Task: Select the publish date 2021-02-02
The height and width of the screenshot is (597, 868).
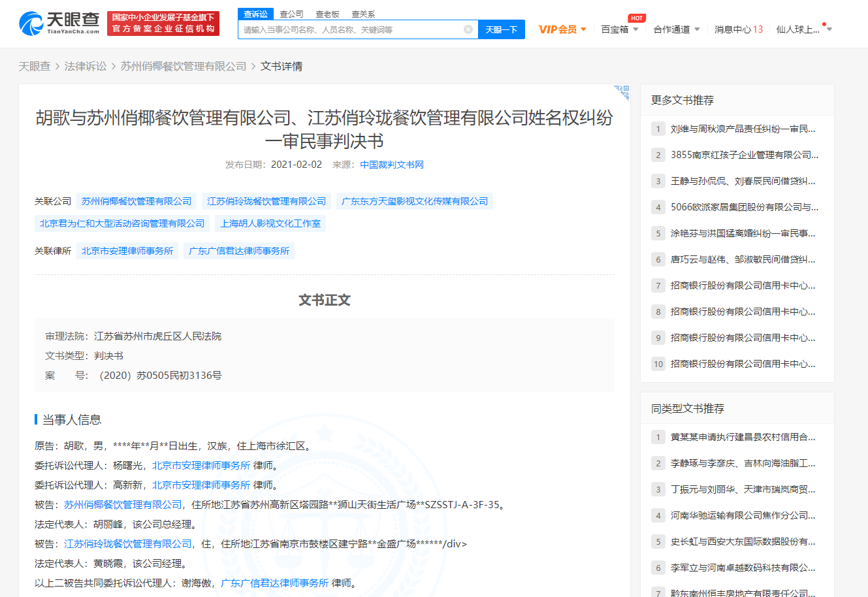Action: pos(297,165)
